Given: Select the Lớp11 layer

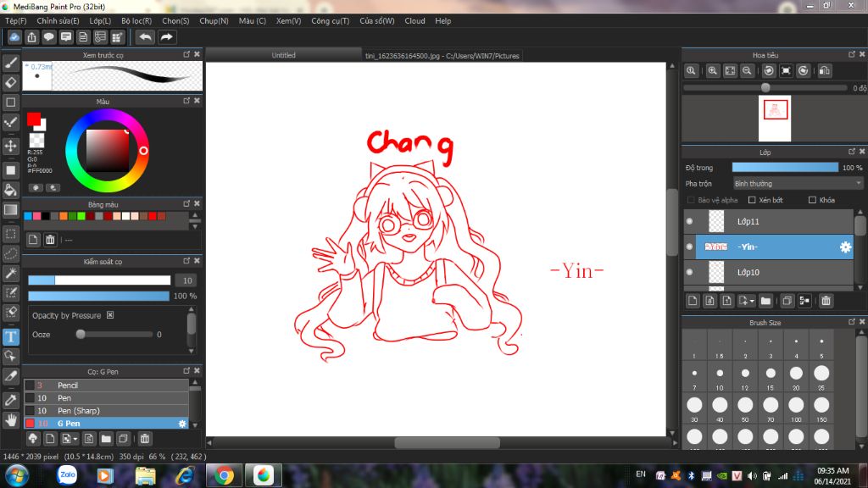Looking at the screenshot, I should [x=768, y=221].
